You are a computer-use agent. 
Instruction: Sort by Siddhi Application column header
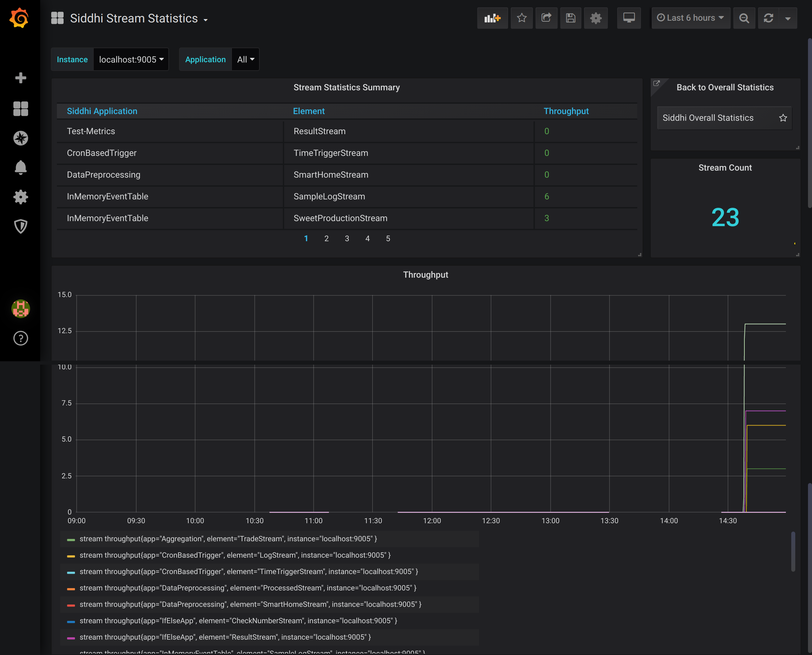coord(102,111)
